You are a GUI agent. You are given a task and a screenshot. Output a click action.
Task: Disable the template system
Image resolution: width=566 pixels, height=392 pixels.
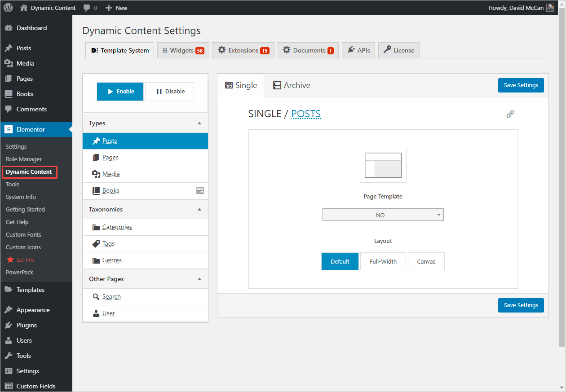[169, 92]
